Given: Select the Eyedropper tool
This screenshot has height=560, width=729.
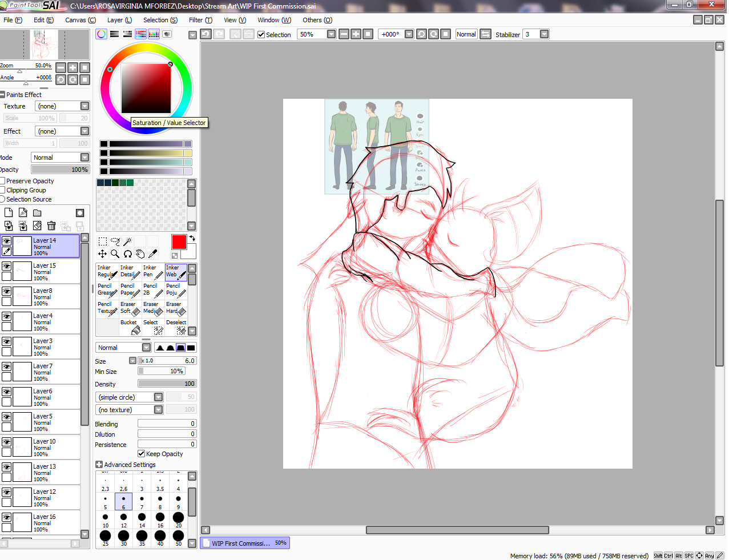Looking at the screenshot, I should (x=153, y=254).
